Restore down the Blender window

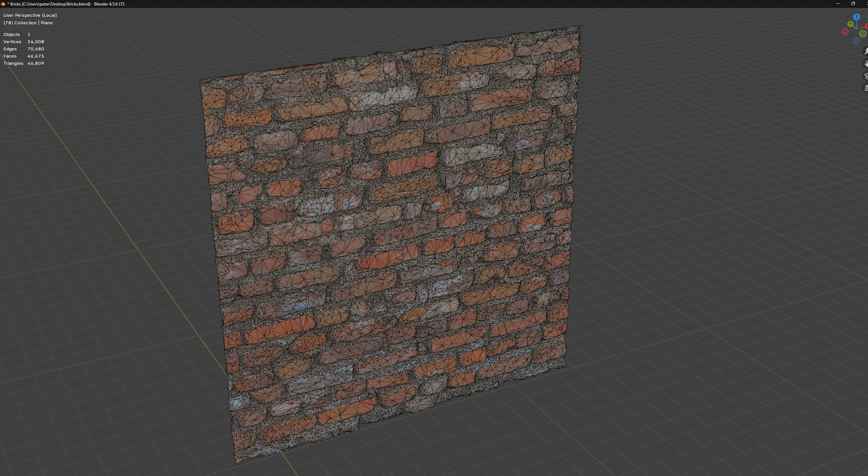(x=853, y=4)
